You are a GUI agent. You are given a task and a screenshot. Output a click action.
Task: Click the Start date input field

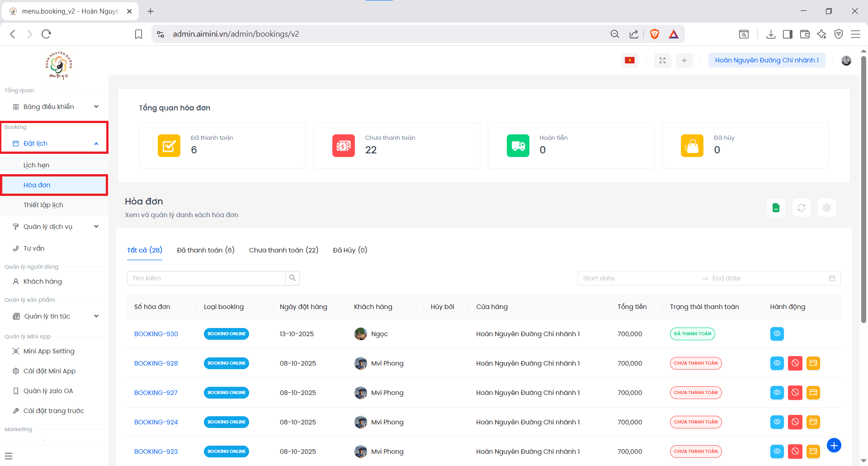coord(637,278)
